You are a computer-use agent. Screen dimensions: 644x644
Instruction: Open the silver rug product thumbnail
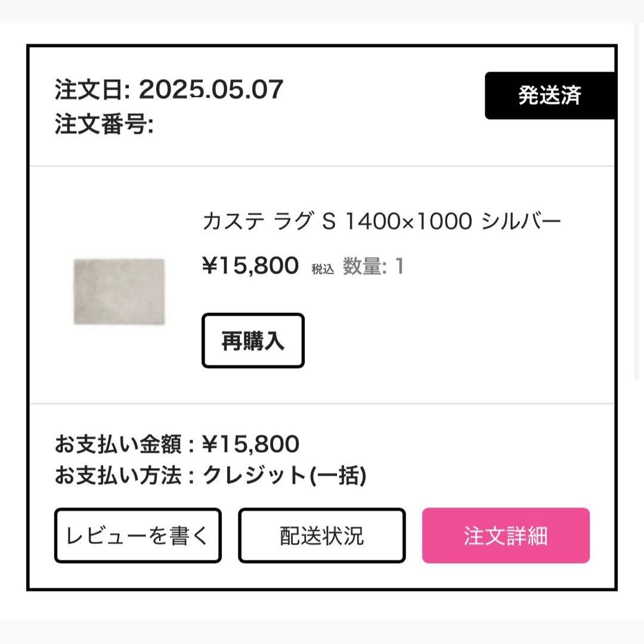coord(119,292)
